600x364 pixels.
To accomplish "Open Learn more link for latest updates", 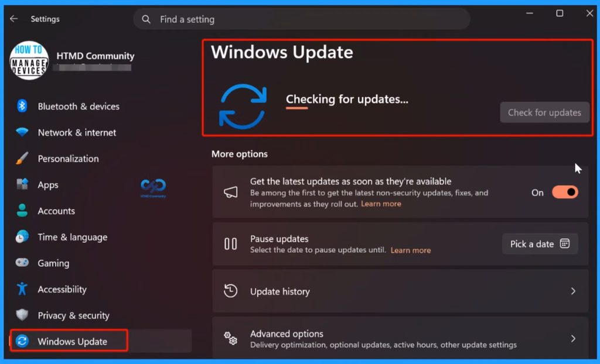I will coord(381,204).
